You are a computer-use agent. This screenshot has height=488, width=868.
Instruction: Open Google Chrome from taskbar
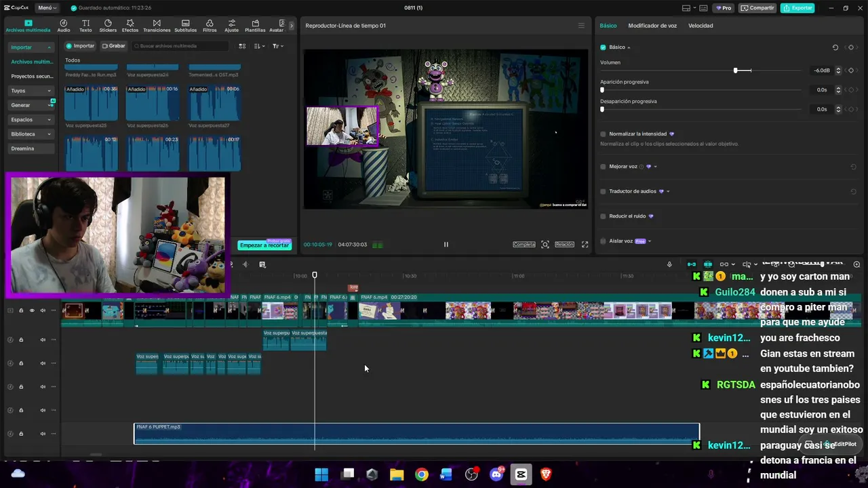[x=422, y=474]
